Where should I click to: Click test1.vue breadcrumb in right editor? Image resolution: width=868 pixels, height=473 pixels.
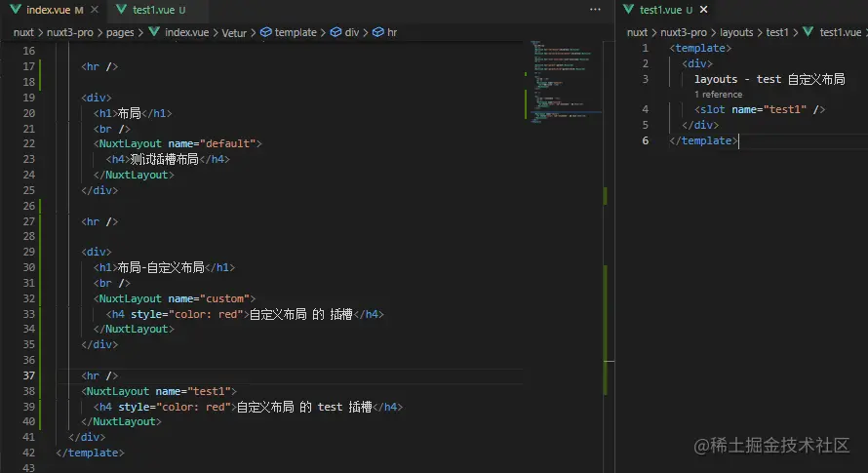[841, 32]
